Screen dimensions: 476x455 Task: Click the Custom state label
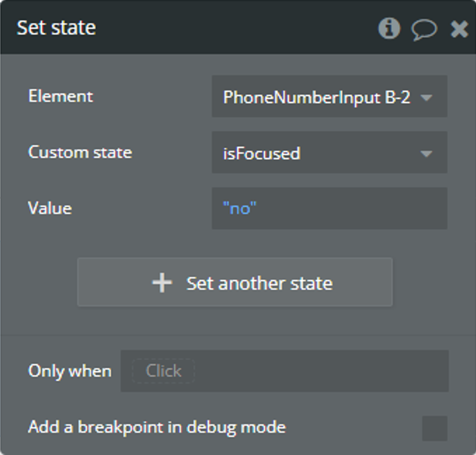pyautogui.click(x=80, y=152)
